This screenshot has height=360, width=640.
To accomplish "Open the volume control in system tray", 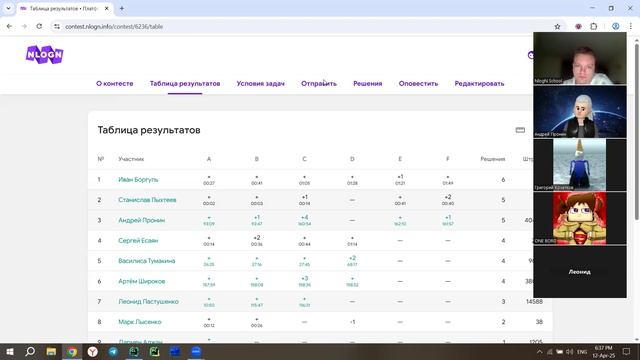I will pyautogui.click(x=569, y=352).
